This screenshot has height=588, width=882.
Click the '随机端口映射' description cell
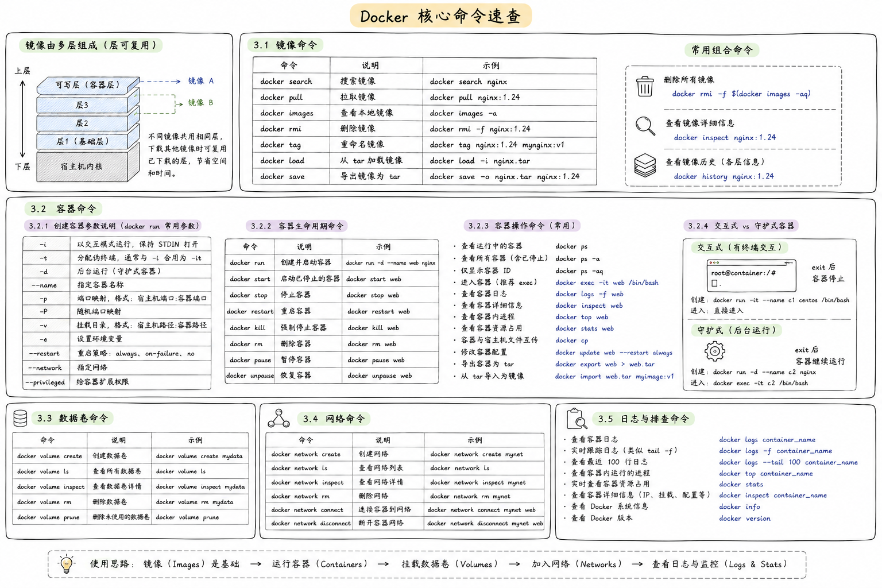click(140, 311)
